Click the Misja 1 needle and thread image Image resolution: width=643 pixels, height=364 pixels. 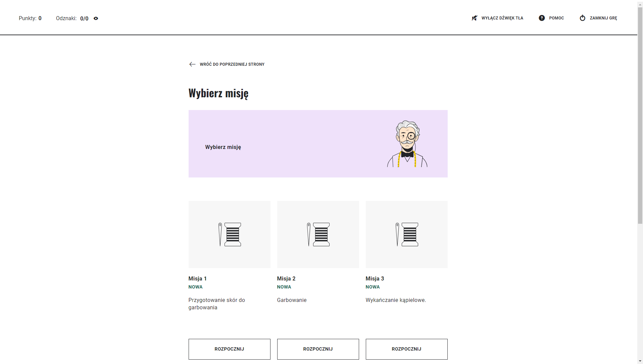coord(229,235)
